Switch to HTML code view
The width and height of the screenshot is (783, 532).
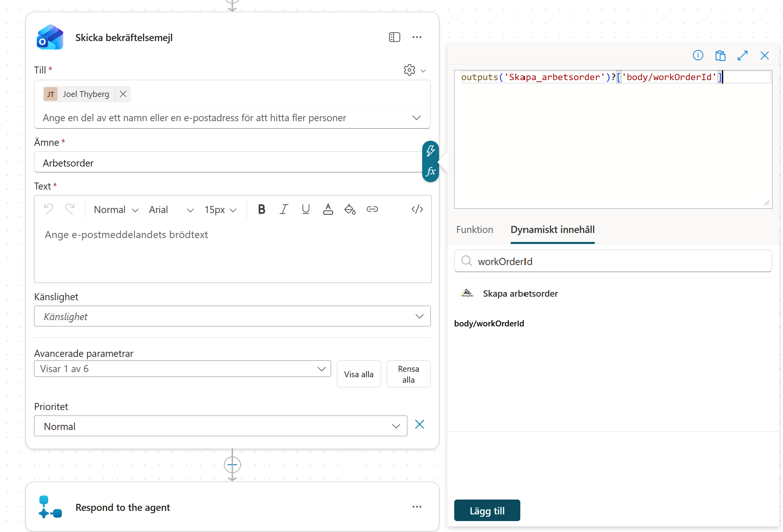coord(417,210)
